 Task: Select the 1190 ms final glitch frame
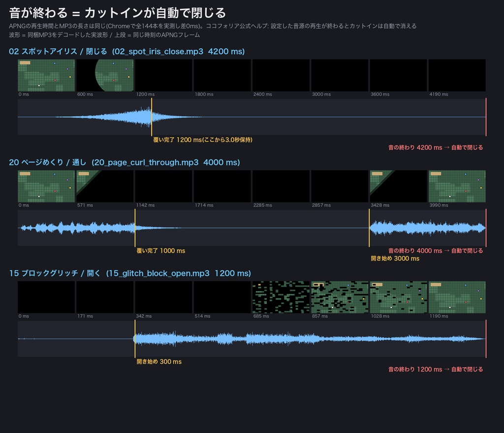457,297
